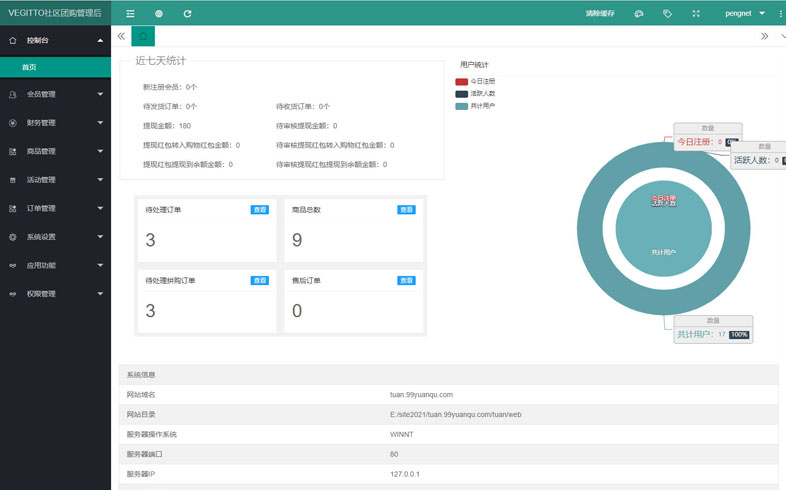Click the 新注册会员 statistic text

[x=170, y=87]
